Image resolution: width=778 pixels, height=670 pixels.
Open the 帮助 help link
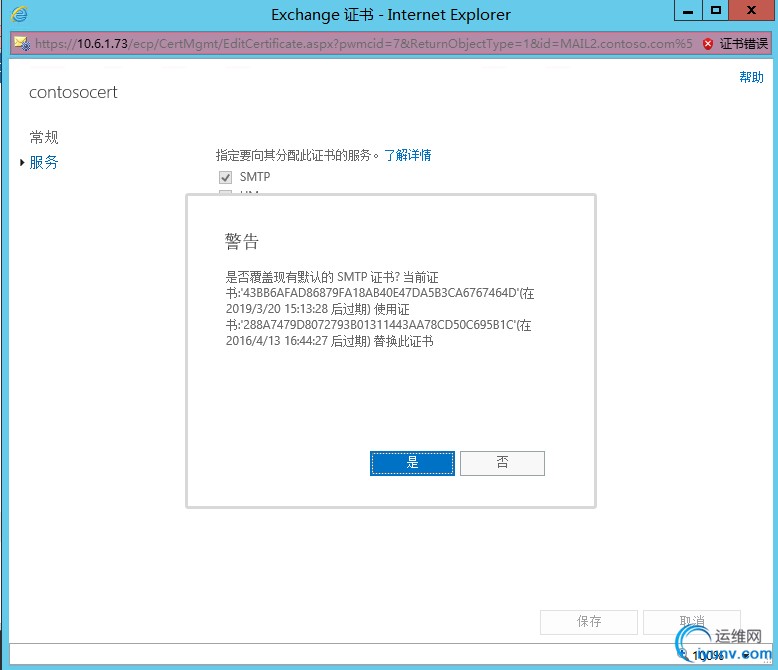coord(751,77)
